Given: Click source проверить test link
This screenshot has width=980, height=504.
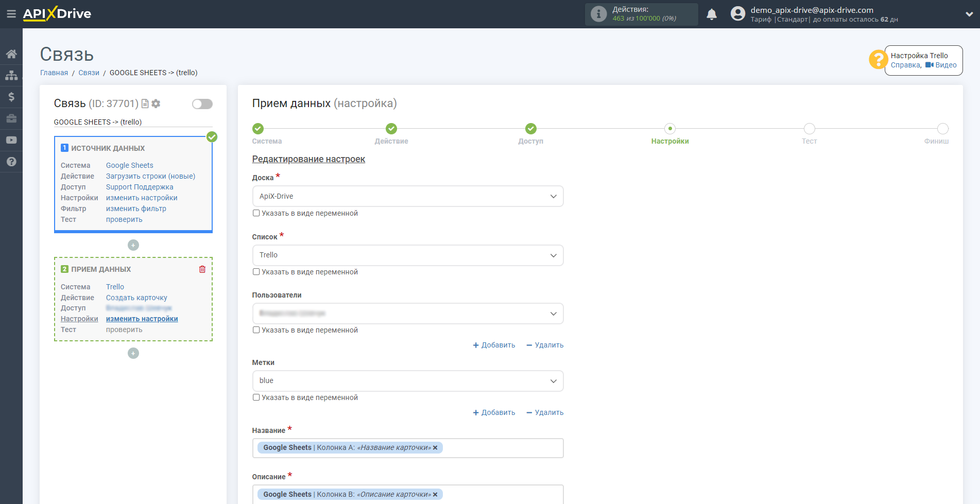Looking at the screenshot, I should tap(124, 219).
